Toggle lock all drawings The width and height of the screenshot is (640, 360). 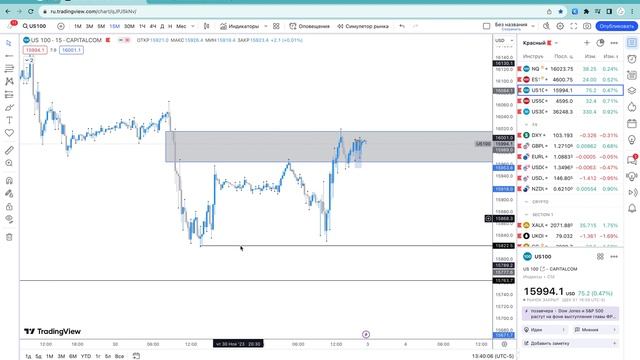tap(9, 207)
